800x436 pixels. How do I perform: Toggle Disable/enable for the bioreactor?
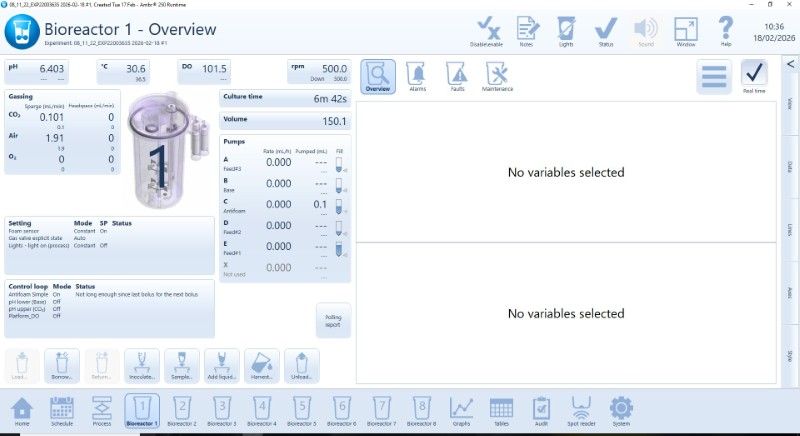coord(489,30)
